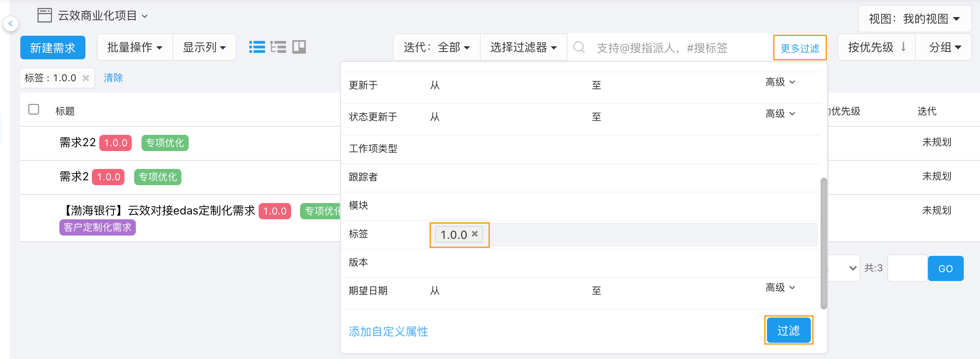Open the 分组 dropdown

[x=944, y=48]
